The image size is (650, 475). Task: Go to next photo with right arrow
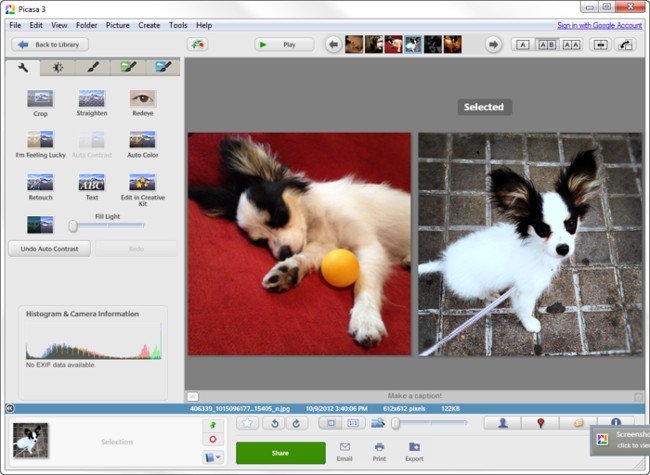[493, 45]
